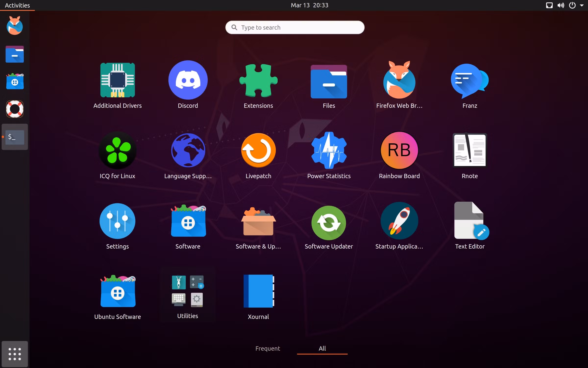The height and width of the screenshot is (368, 588).
Task: Open Ubuntu Software in the grid
Action: click(118, 291)
